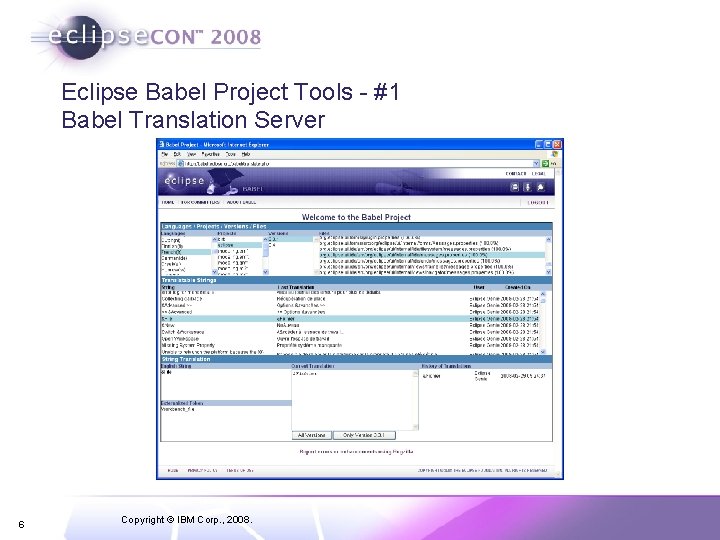720x540 pixels.
Task: Open the Privacy Policy footer link
Action: pyautogui.click(x=202, y=470)
